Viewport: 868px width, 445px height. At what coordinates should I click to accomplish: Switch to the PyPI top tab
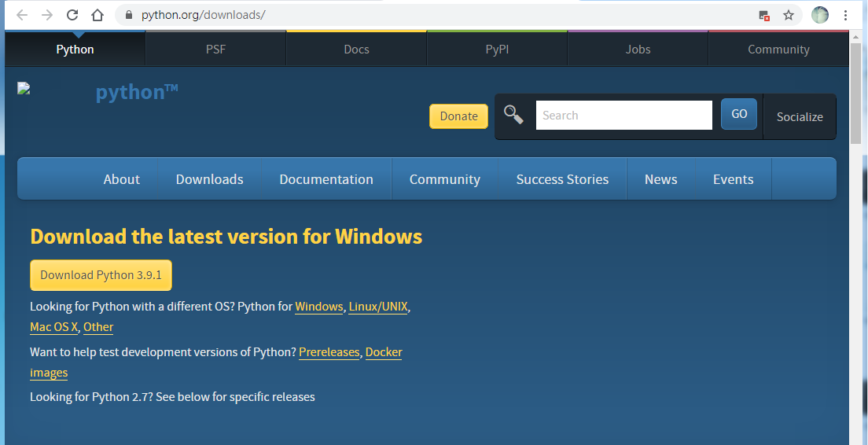(x=497, y=50)
